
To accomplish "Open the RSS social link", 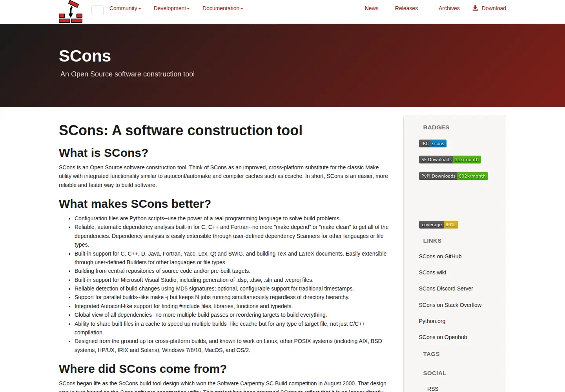I will coord(433,389).
